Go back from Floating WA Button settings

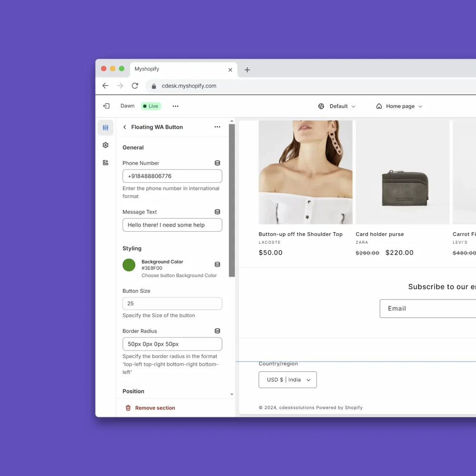124,127
